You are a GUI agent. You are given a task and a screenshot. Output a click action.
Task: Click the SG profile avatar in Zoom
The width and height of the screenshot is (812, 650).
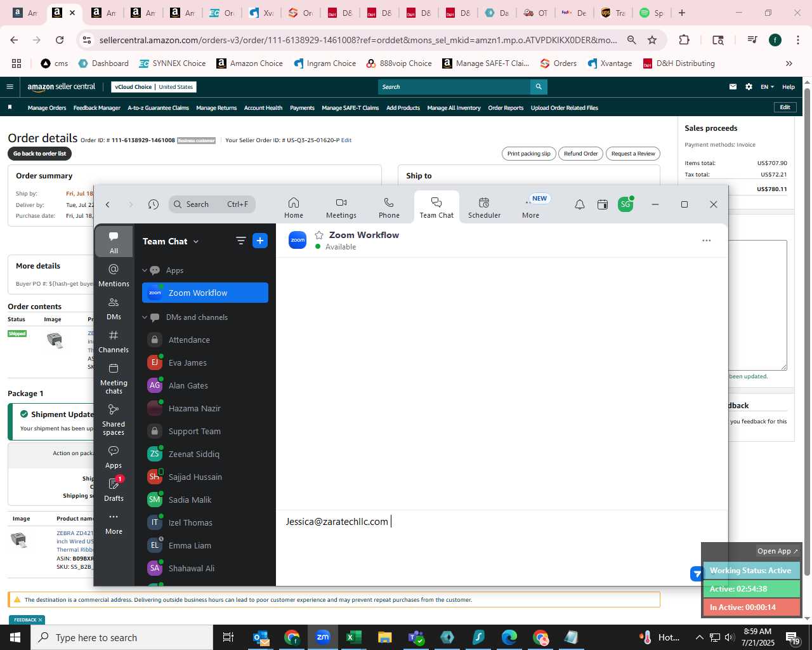point(625,204)
